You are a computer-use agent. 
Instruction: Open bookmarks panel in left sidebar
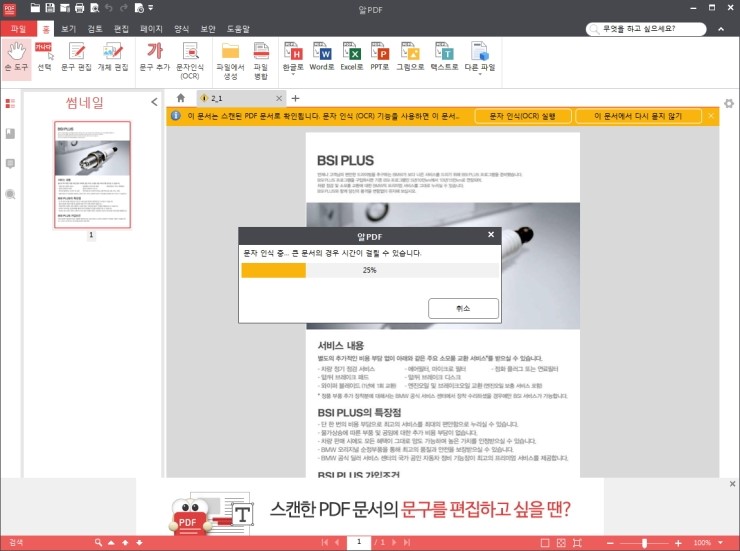(10, 134)
